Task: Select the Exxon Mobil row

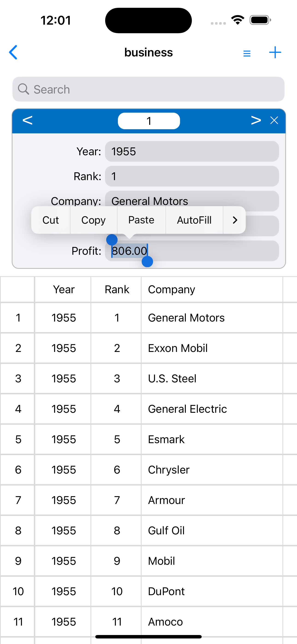Action: (x=178, y=348)
